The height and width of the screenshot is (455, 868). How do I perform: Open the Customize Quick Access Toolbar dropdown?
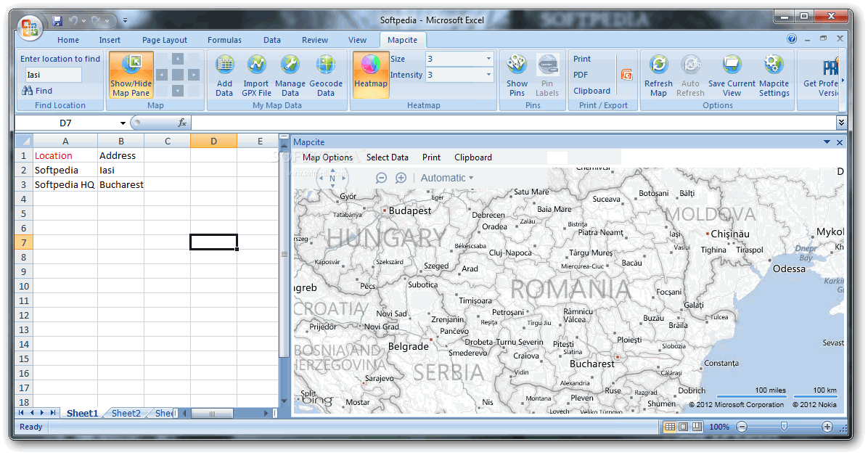coord(125,21)
